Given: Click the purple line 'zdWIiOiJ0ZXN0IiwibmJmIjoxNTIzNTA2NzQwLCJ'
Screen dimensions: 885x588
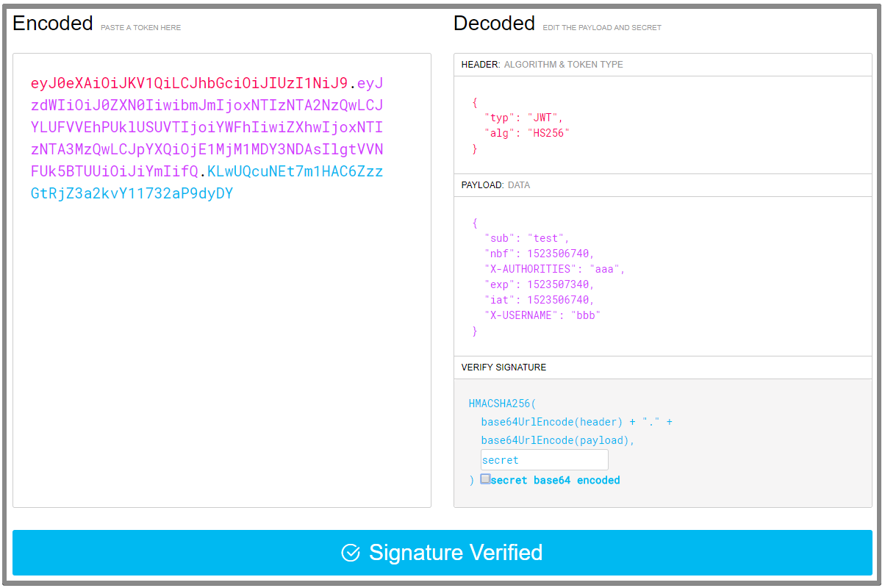Looking at the screenshot, I should 207,106.
